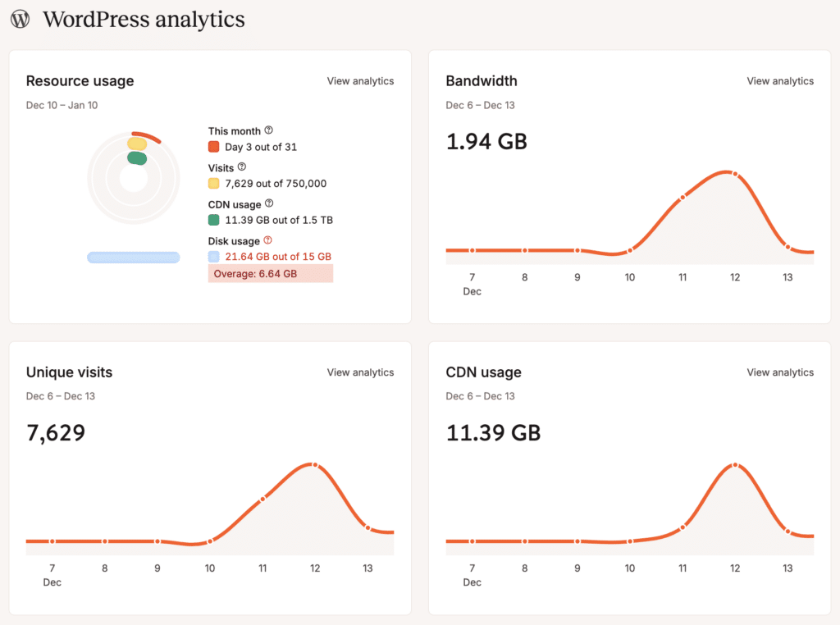This screenshot has width=840, height=625.
Task: Select the Dec 12 peak on Unique visits chart
Action: tap(315, 465)
